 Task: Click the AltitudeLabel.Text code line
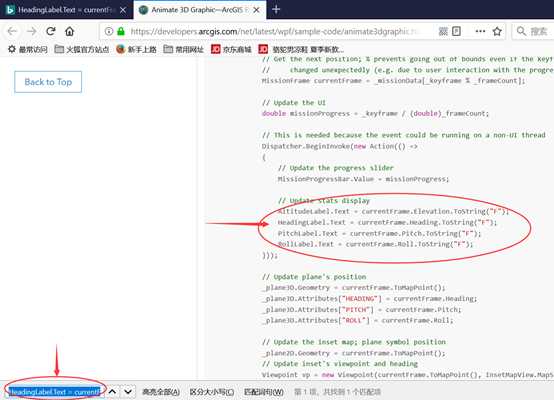393,211
